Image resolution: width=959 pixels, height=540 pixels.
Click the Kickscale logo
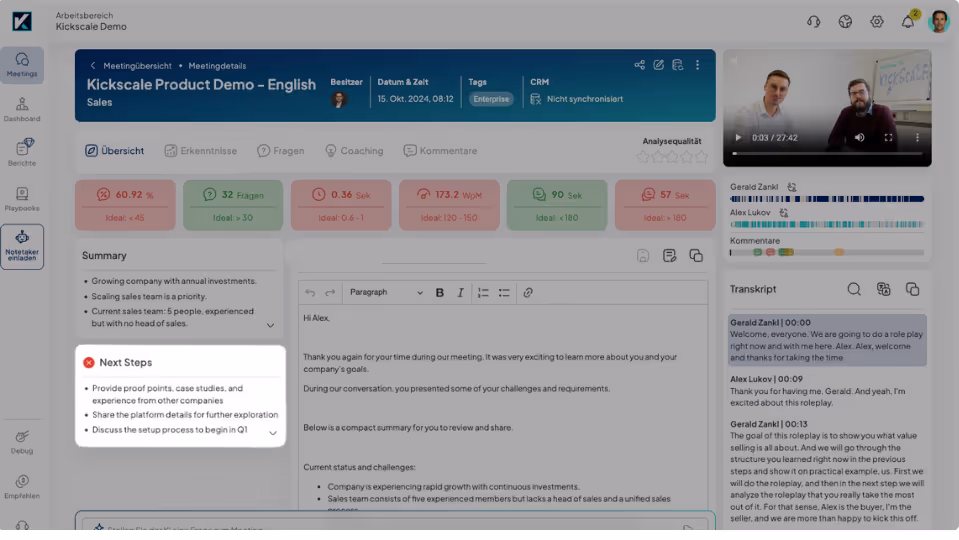tap(22, 21)
